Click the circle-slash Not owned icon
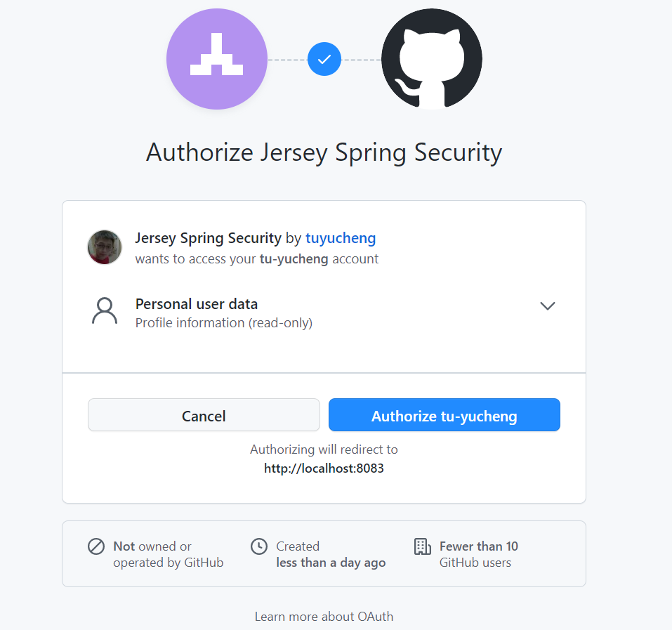The height and width of the screenshot is (630, 672). [x=96, y=546]
